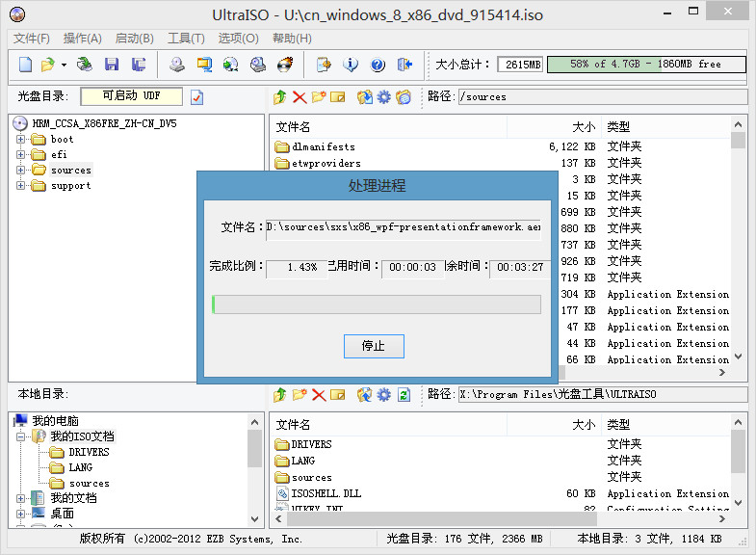
Task: Open the 工具(T) menu
Action: (x=186, y=39)
